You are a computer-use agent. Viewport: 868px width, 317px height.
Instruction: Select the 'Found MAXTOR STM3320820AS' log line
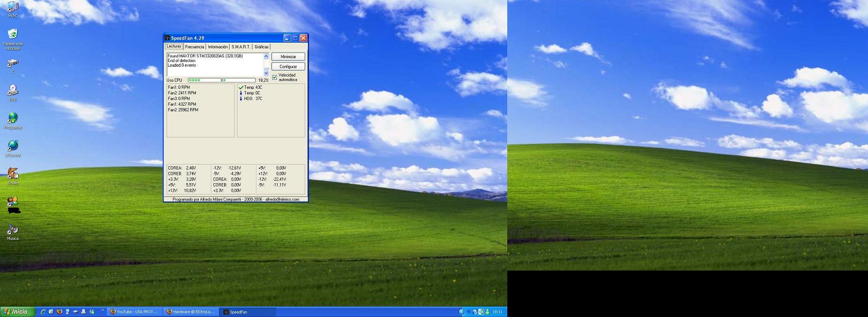coord(205,56)
